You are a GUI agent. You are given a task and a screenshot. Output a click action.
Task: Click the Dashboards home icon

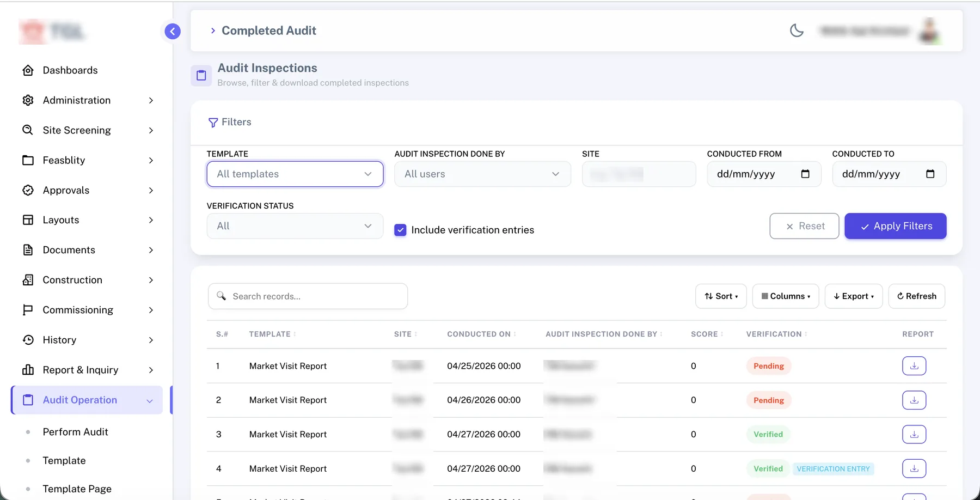tap(28, 70)
